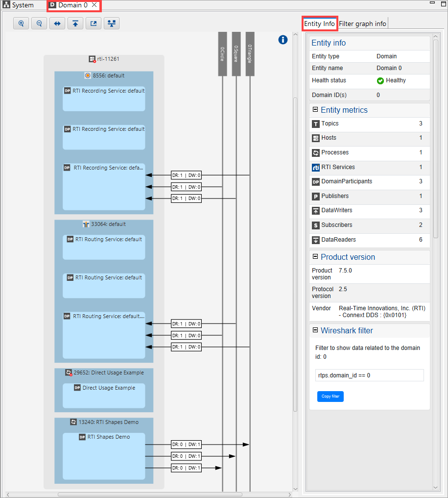The width and height of the screenshot is (448, 498).
Task: Select the 0Triangle topic bar
Action: pos(250,54)
